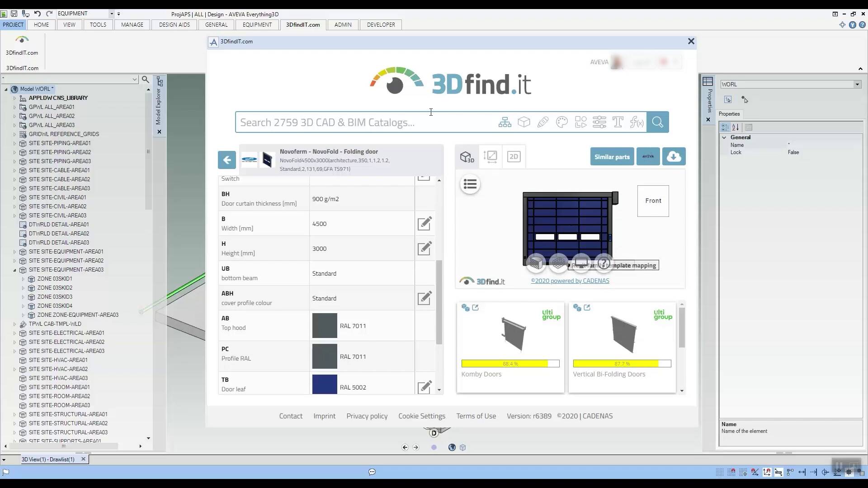Switch to the 2D preview view
The image size is (868, 488).
(x=514, y=157)
